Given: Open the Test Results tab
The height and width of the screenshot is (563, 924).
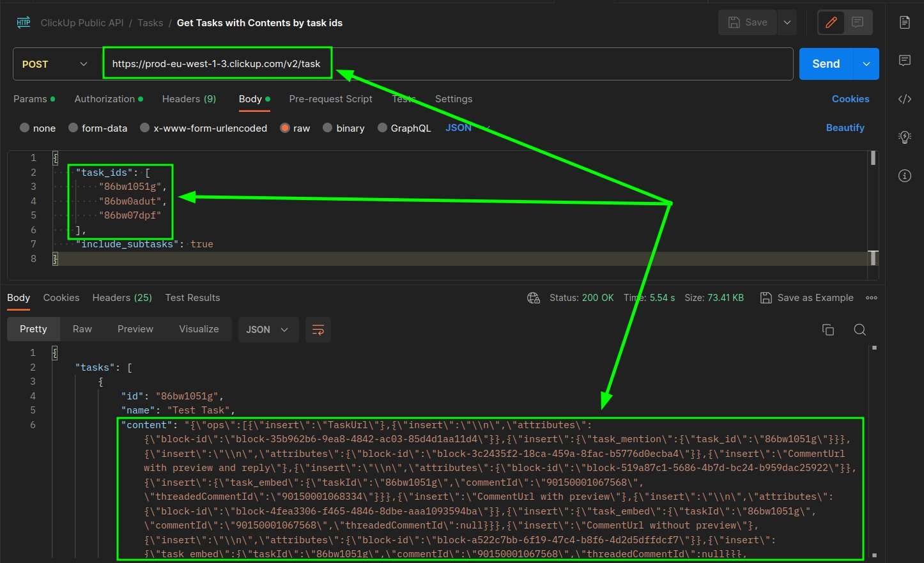Looking at the screenshot, I should (x=192, y=298).
